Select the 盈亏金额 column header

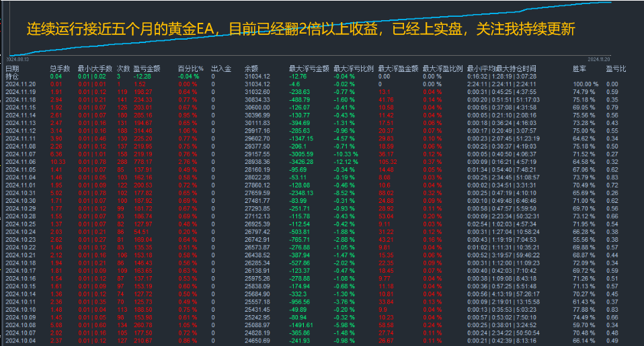pyautogui.click(x=147, y=69)
